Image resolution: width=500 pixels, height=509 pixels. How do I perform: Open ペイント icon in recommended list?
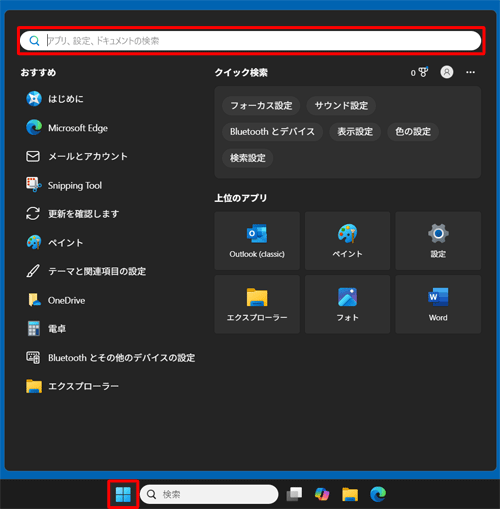coord(34,242)
